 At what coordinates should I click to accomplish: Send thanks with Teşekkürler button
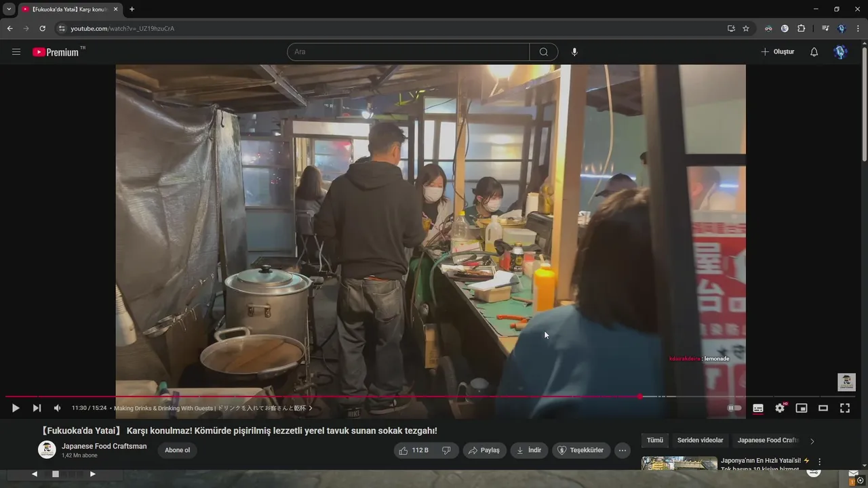(x=580, y=450)
